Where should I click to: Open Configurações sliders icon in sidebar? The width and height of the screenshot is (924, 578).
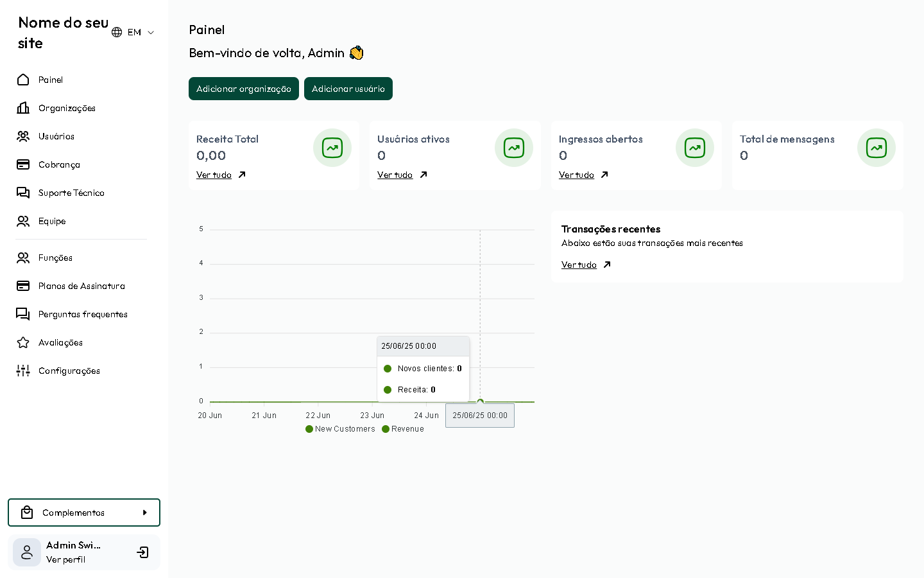click(x=23, y=371)
